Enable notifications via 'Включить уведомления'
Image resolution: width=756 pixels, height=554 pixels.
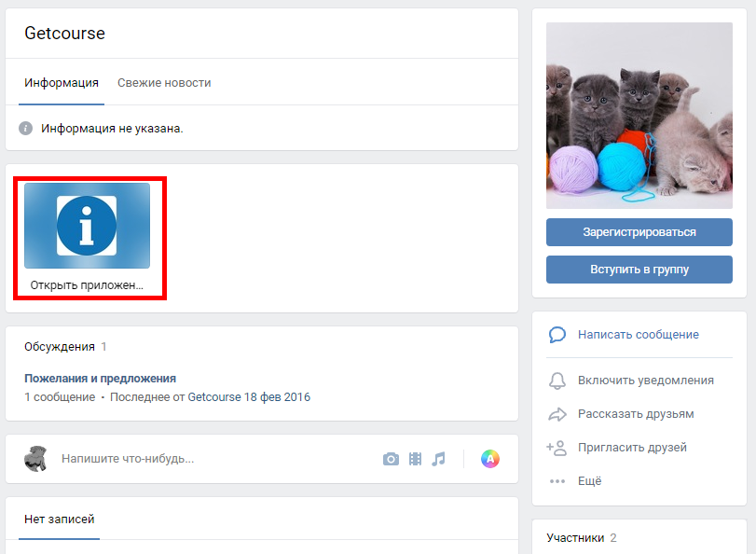645,381
